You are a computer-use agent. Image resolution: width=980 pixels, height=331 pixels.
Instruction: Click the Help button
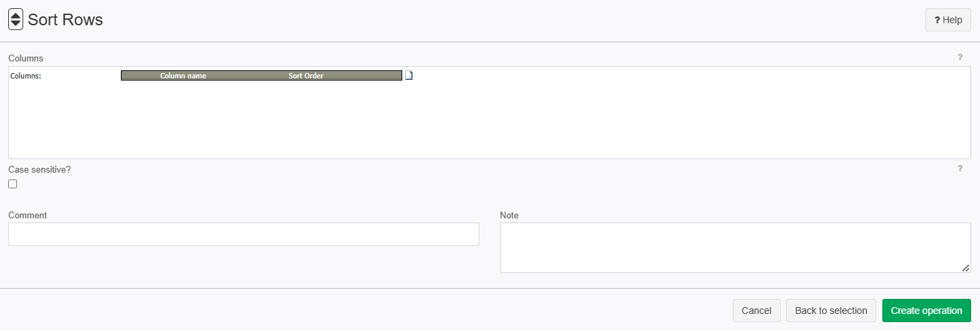[x=948, y=20]
